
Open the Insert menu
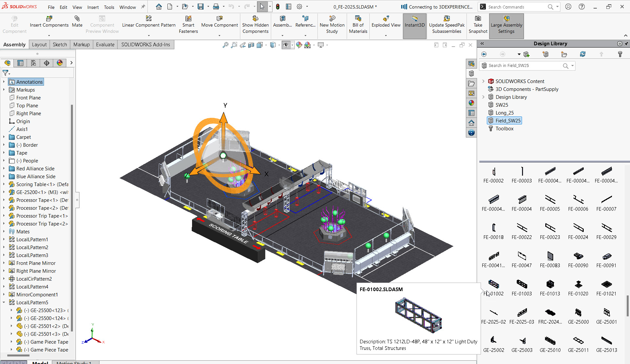pyautogui.click(x=93, y=7)
